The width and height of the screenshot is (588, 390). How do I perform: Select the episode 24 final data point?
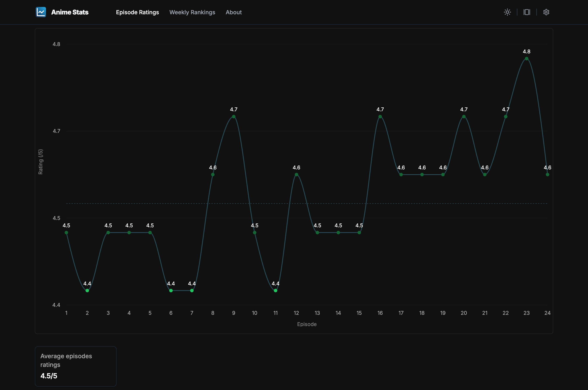click(547, 175)
